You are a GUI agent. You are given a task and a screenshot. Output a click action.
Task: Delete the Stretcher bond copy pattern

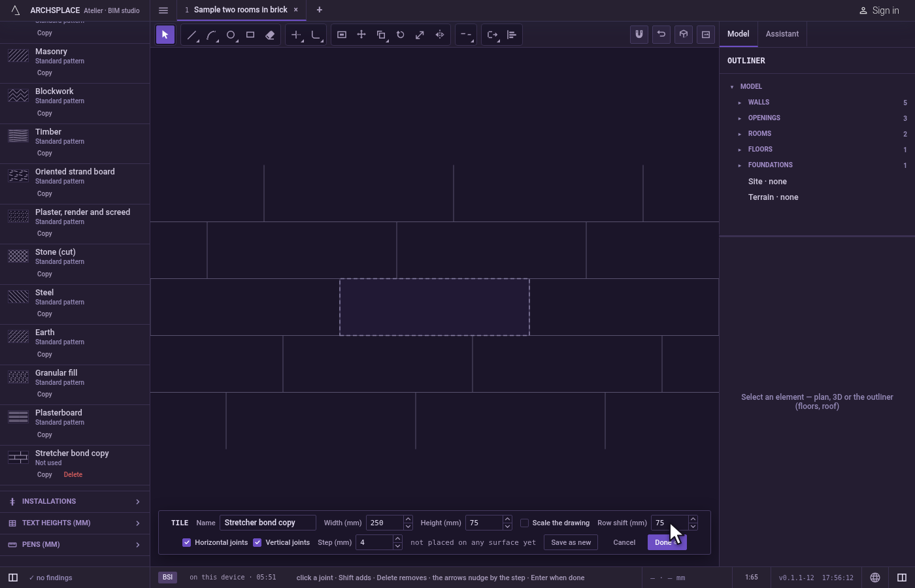click(73, 475)
